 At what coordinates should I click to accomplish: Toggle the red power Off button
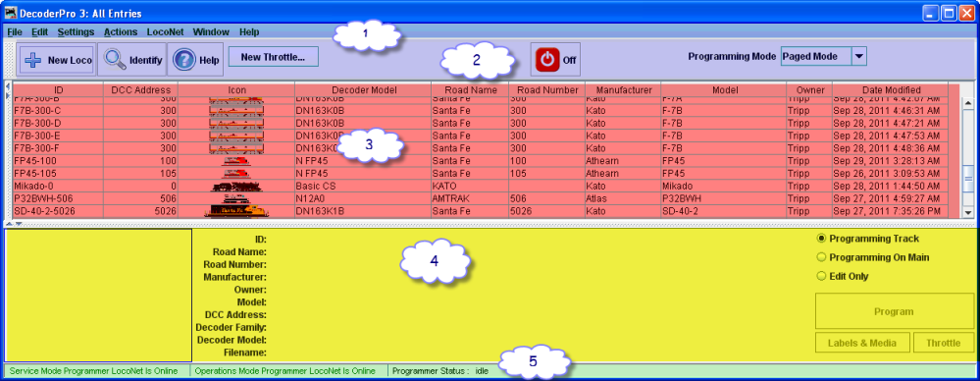coord(555,60)
